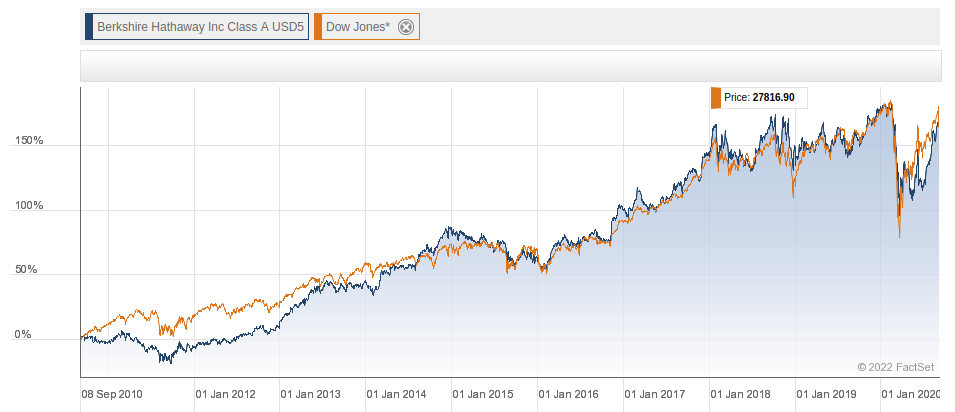Click the 01 Jan 2013 axis label
Viewport: 955px width, 412px height.
311,394
